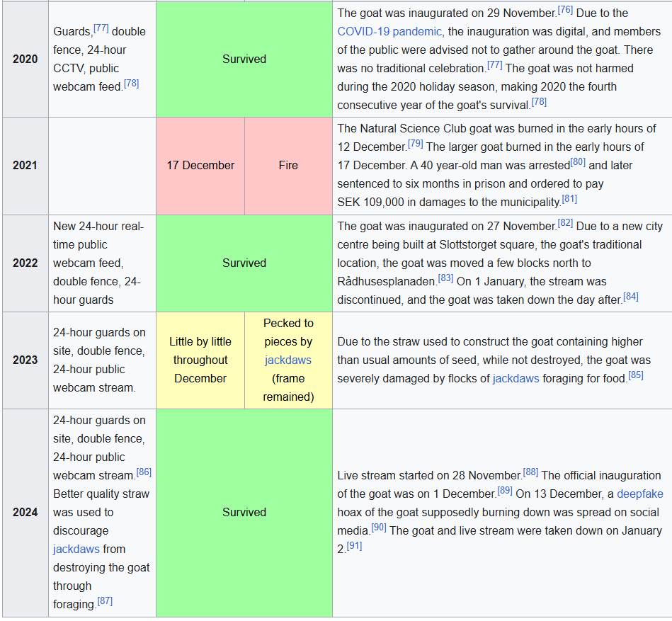672x621 pixels.
Task: Follow citation [84] after 'the day after.'
Action: coord(631,297)
